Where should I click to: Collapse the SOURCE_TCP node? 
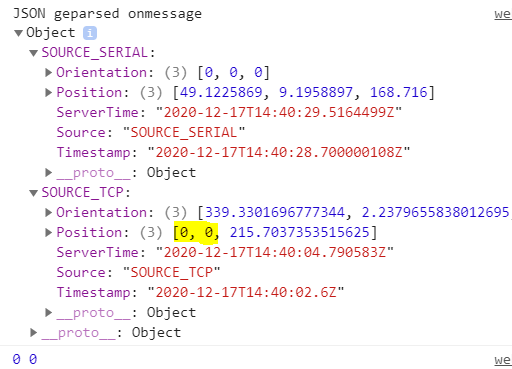[33, 193]
